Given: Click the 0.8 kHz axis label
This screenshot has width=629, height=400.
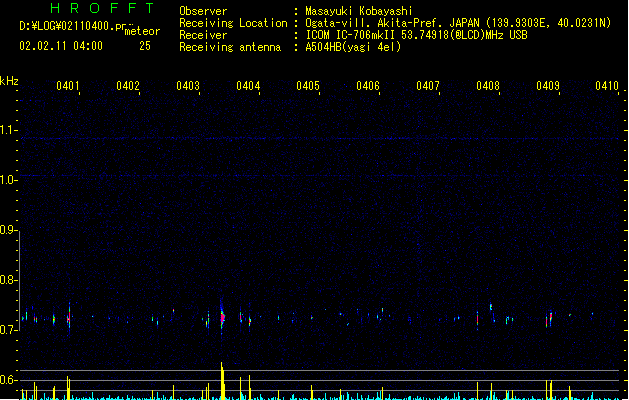Looking at the screenshot, I should (8, 280).
